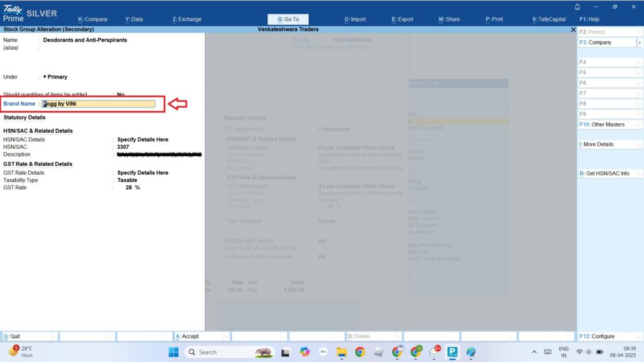
Task: Open volume control in system tray
Action: (588, 352)
